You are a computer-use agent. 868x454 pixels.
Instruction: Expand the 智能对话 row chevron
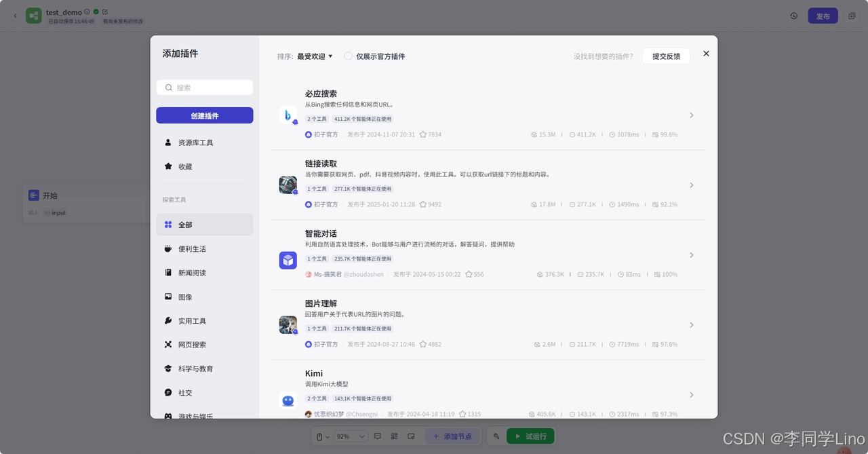692,255
